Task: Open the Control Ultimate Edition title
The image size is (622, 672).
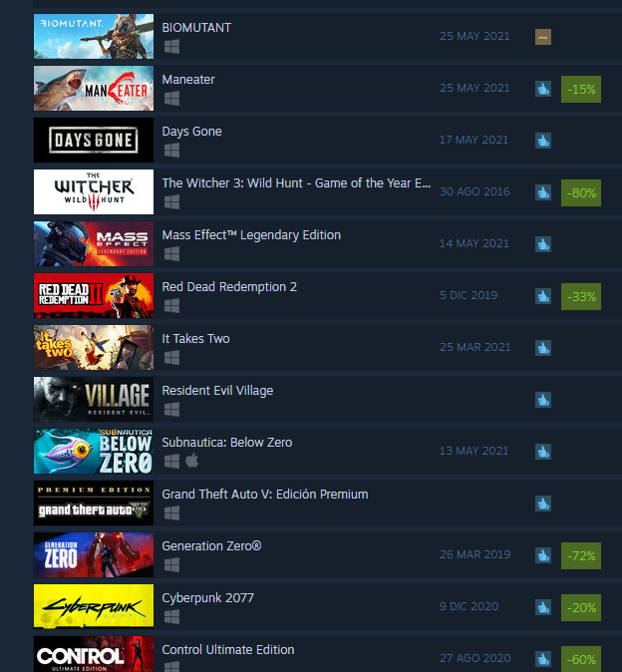Action: 228,650
